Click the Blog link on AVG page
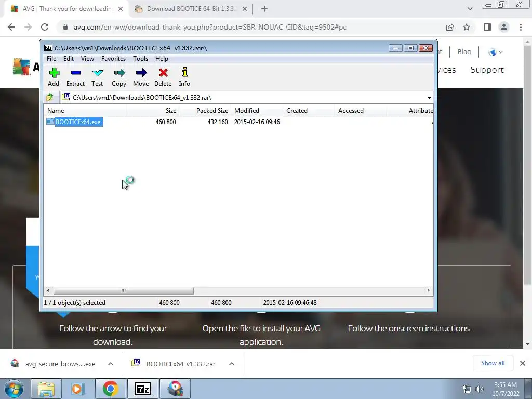The height and width of the screenshot is (399, 532). point(464,51)
